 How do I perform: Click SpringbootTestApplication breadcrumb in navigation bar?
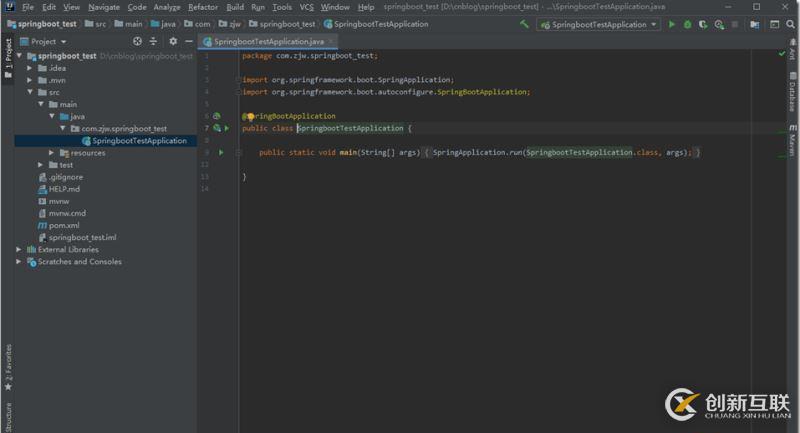pyautogui.click(x=376, y=24)
